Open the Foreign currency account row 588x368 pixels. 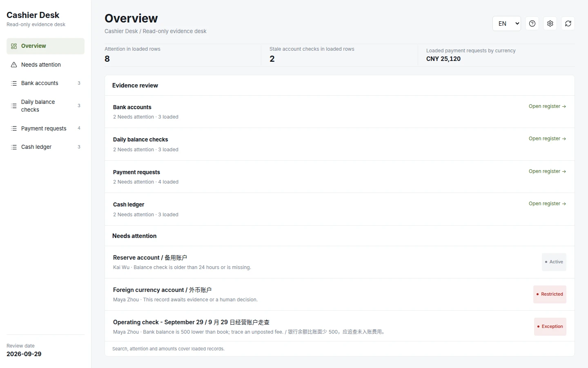tap(340, 294)
